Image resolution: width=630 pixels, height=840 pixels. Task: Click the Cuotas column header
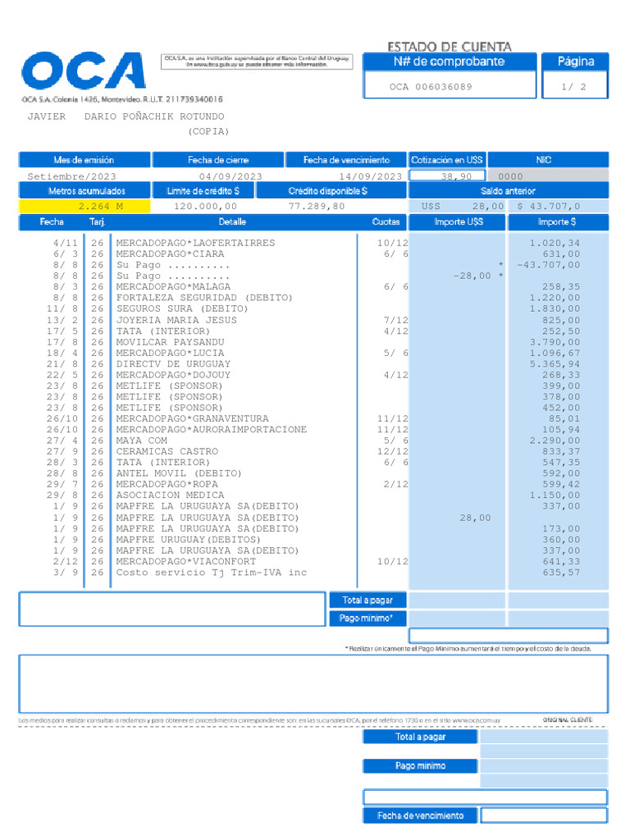386,221
